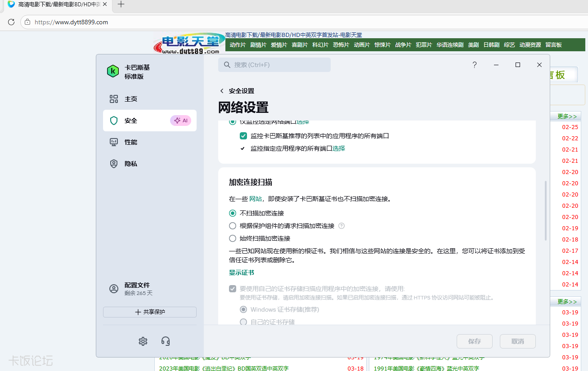Go back using 安全设置 chevron
The width and height of the screenshot is (588, 371).
click(x=221, y=90)
